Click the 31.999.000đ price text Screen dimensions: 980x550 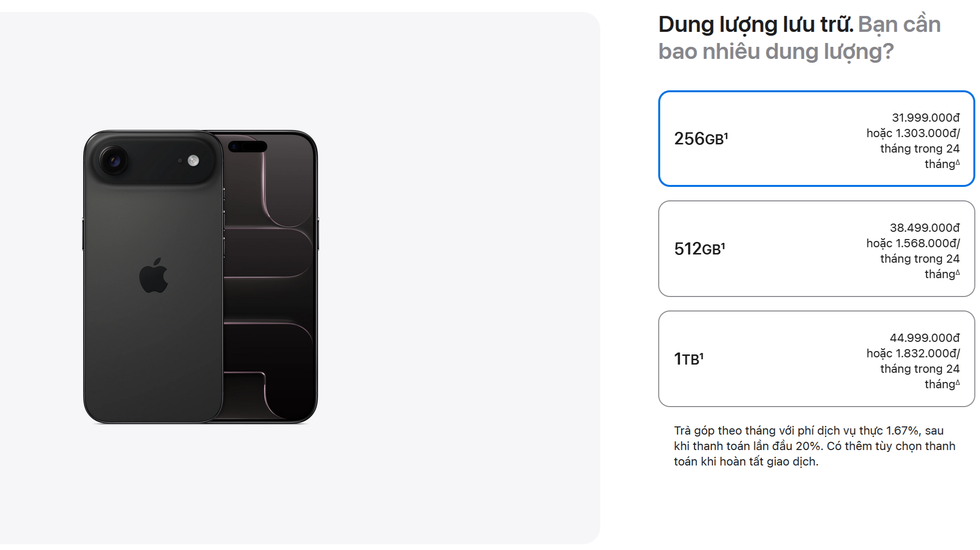click(925, 117)
